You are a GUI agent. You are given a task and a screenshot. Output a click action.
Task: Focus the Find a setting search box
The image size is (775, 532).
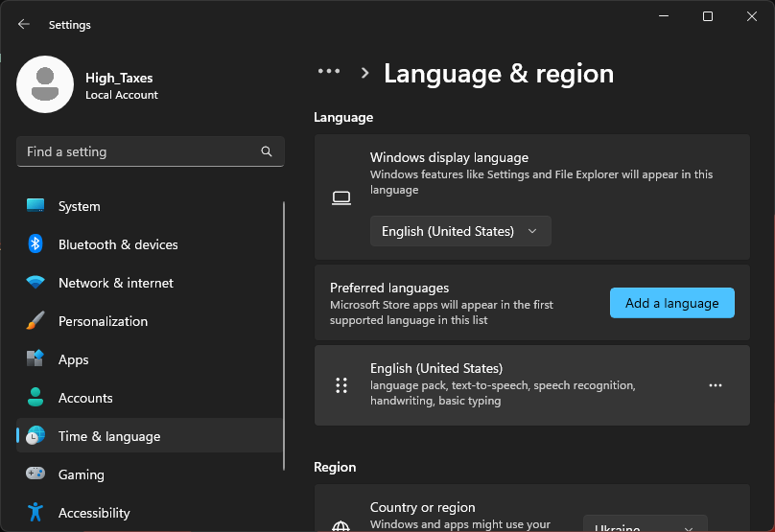point(139,151)
